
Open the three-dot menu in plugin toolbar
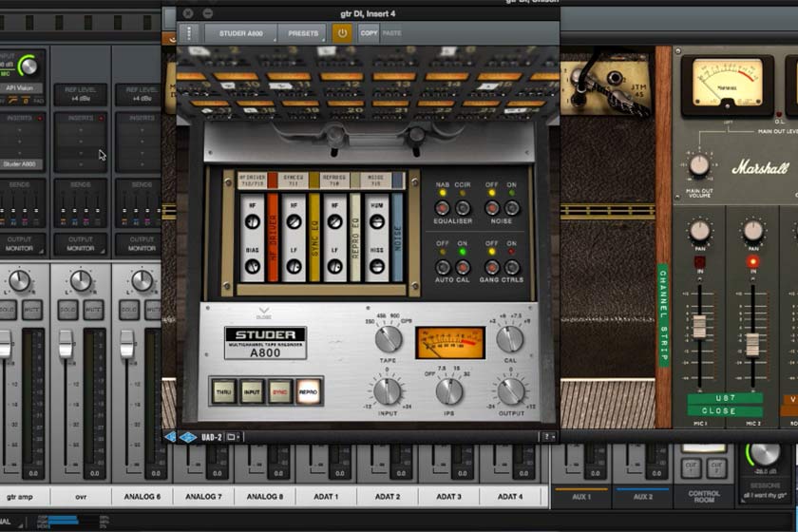(189, 33)
